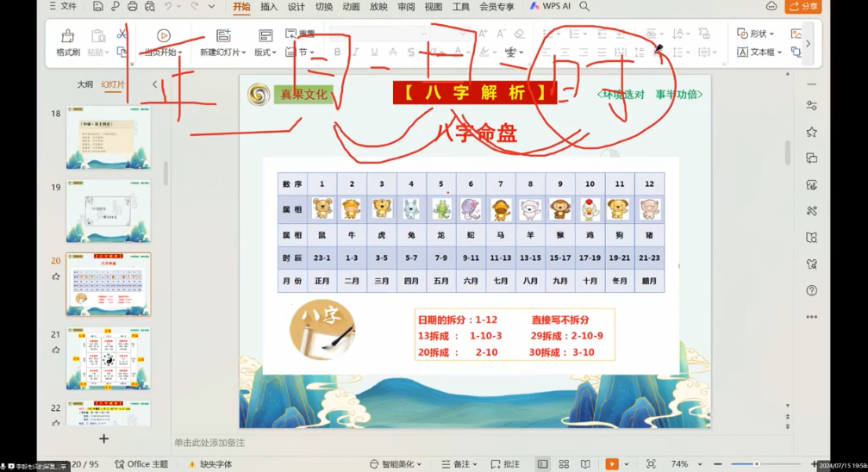The height and width of the screenshot is (472, 868).
Task: Toggle the star on slide 20 thumbnail
Action: [x=56, y=276]
